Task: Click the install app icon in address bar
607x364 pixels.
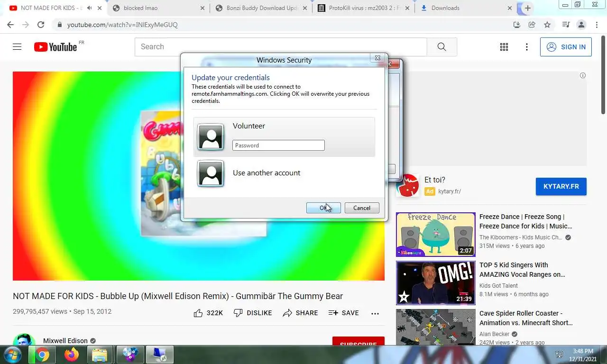Action: (x=517, y=25)
